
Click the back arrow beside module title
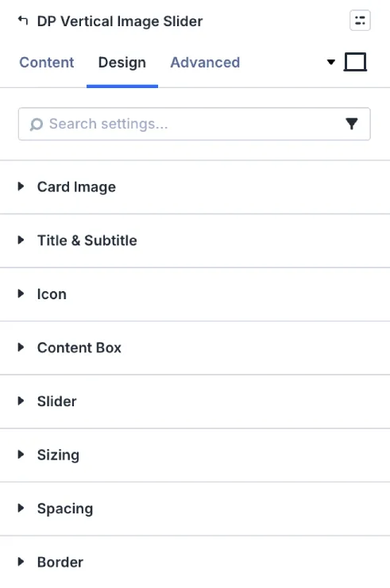pyautogui.click(x=23, y=21)
